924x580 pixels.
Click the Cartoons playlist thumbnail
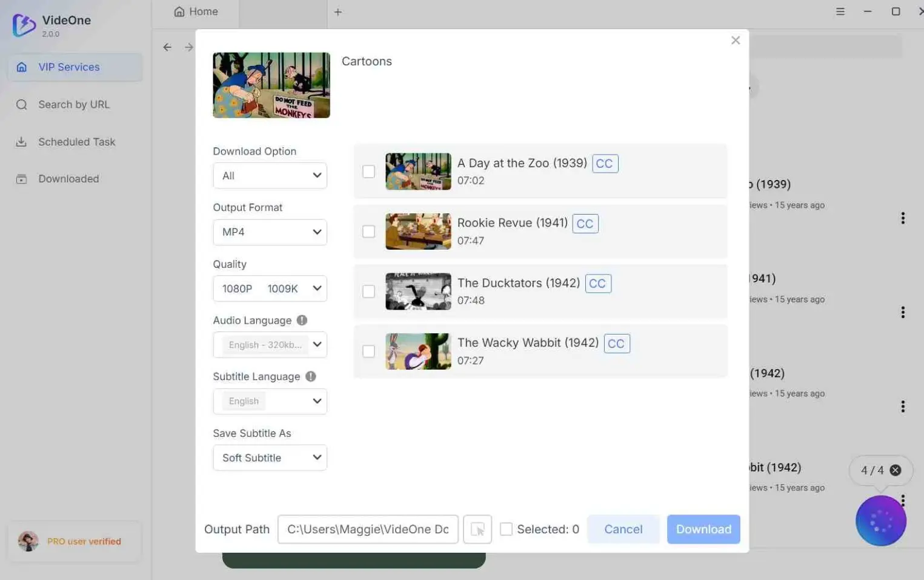click(271, 85)
